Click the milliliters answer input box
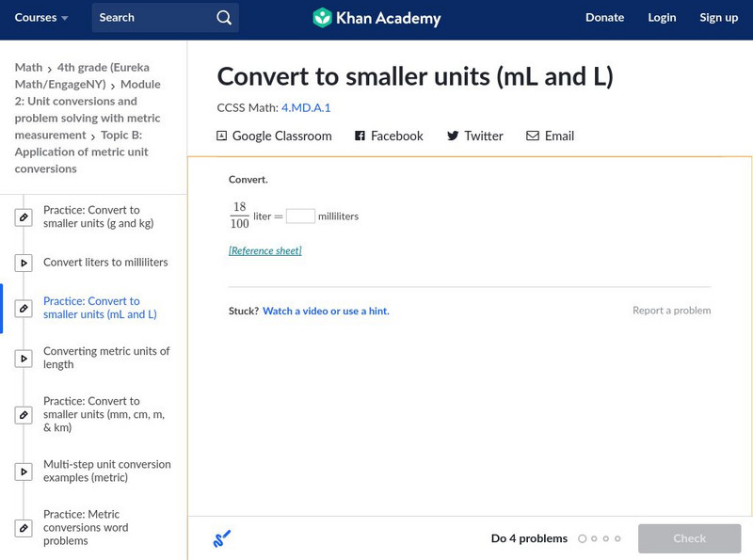 coord(300,216)
